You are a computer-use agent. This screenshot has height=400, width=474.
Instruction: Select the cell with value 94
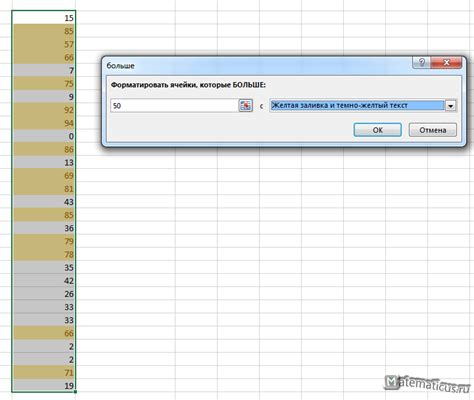[x=44, y=123]
